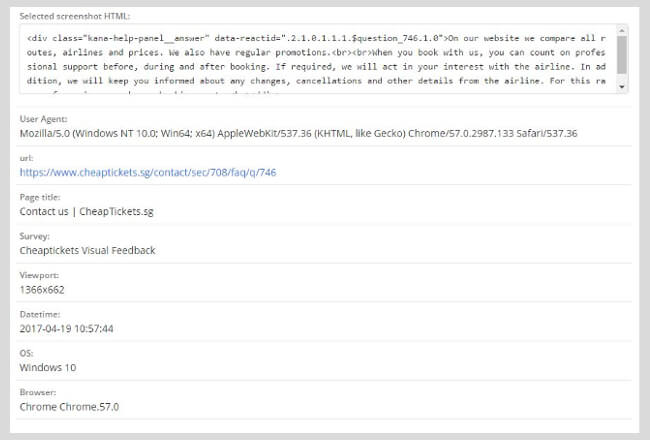Viewport: 650px width, 440px height.
Task: Open the cheaptickets.sg contact URL link
Action: [147, 172]
